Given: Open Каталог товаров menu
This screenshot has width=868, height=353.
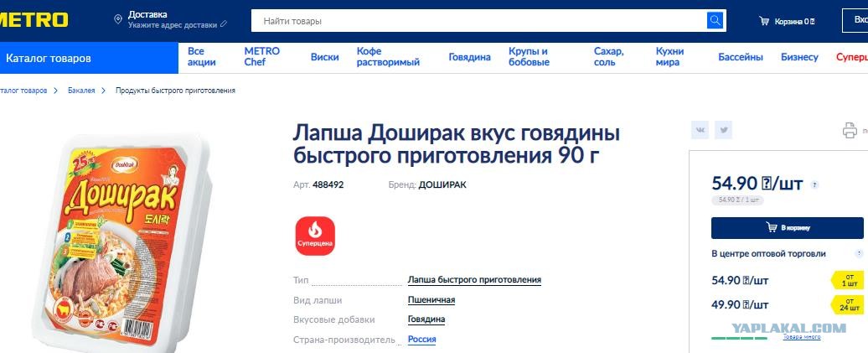Looking at the screenshot, I should coord(89,58).
